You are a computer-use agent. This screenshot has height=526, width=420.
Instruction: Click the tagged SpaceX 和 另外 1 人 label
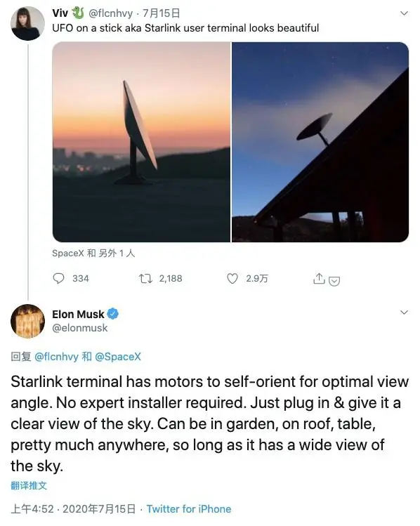point(93,254)
